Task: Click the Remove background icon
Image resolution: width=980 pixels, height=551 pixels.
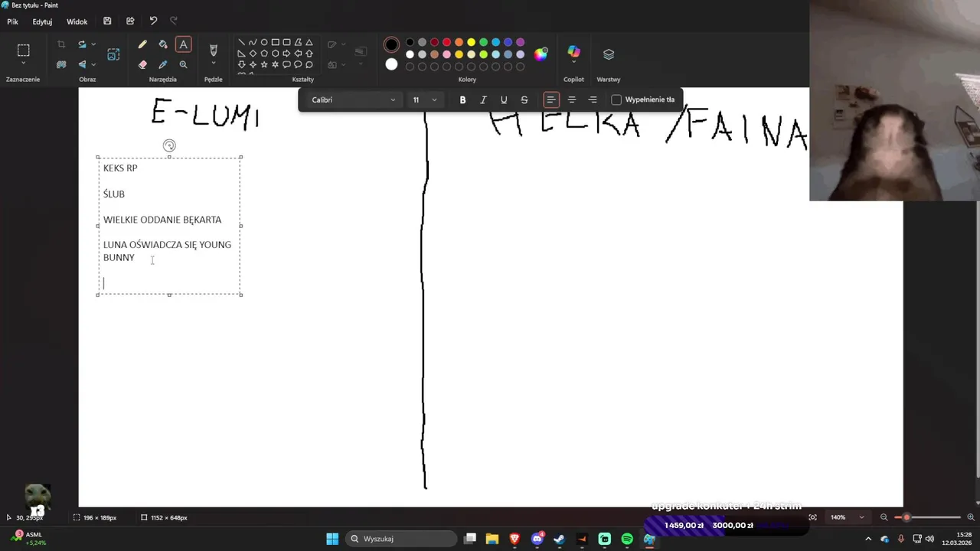Action: [61, 65]
